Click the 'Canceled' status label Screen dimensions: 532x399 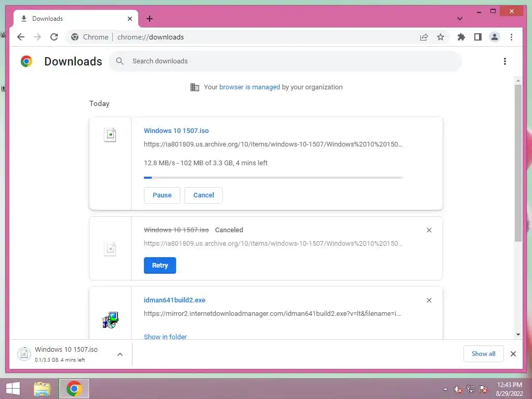pyautogui.click(x=229, y=230)
